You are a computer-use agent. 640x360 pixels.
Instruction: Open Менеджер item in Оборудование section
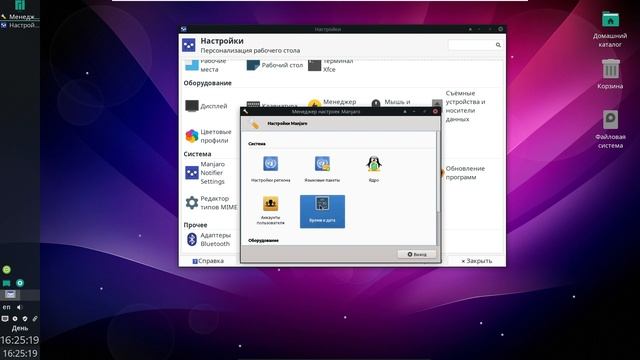point(332,102)
